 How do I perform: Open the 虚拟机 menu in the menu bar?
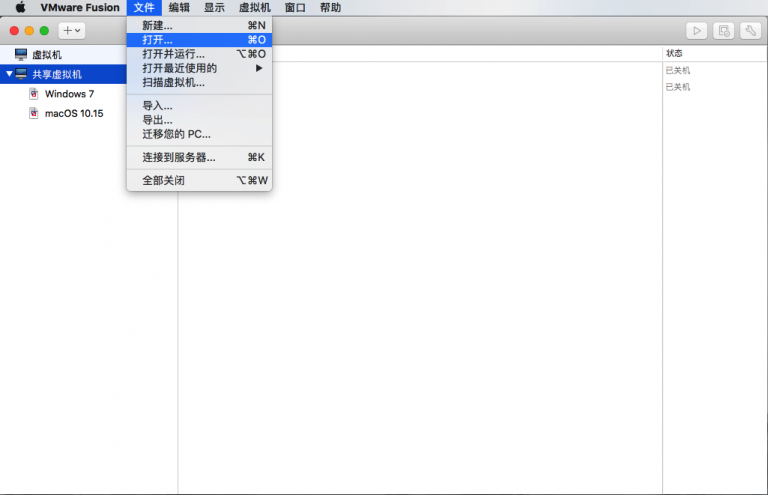coord(254,7)
